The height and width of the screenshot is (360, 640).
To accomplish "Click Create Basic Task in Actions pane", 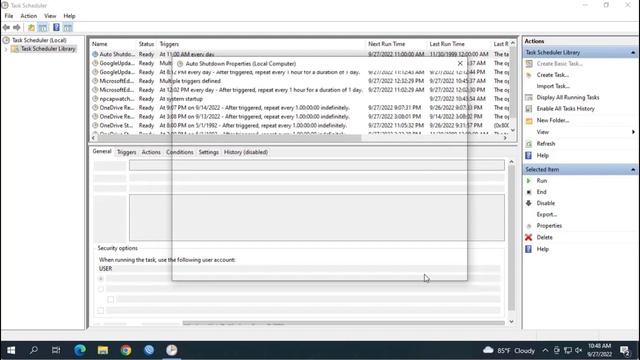I will 559,64.
